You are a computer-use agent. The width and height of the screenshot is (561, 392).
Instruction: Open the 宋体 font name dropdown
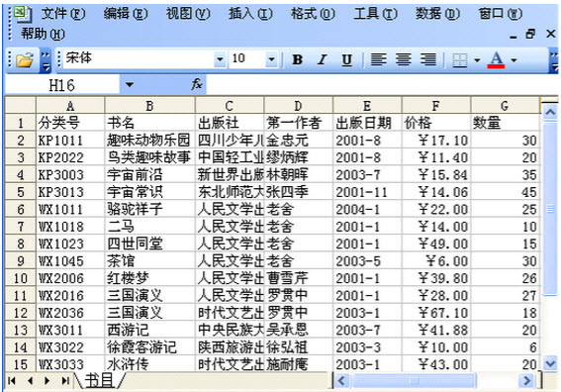pos(220,59)
